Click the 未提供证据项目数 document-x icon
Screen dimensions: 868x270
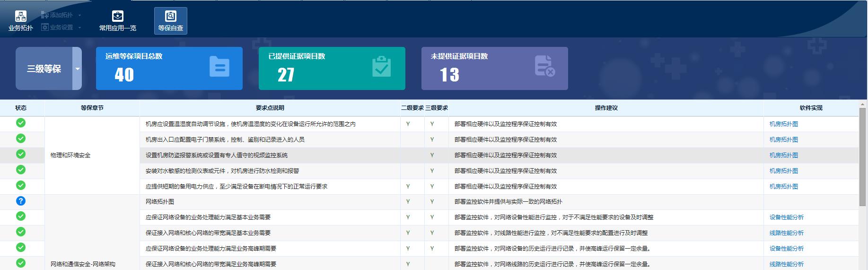coord(544,66)
